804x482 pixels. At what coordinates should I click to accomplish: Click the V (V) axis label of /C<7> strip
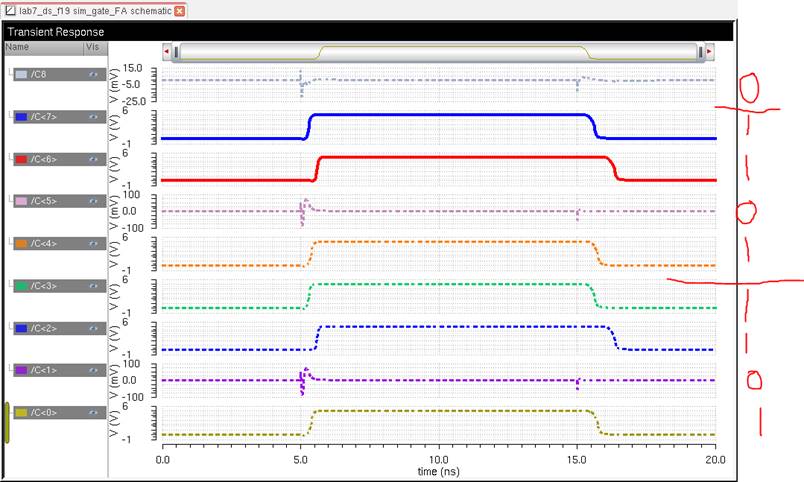pyautogui.click(x=114, y=127)
